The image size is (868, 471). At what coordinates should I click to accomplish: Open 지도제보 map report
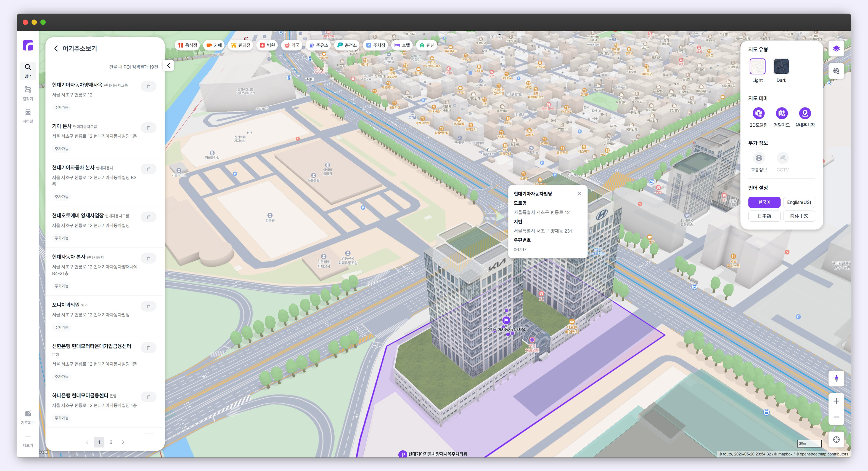28,418
